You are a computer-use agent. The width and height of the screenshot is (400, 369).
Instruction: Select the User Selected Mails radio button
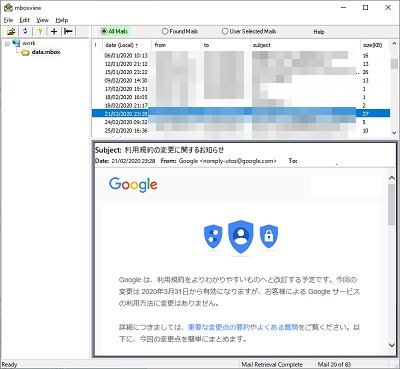(225, 31)
